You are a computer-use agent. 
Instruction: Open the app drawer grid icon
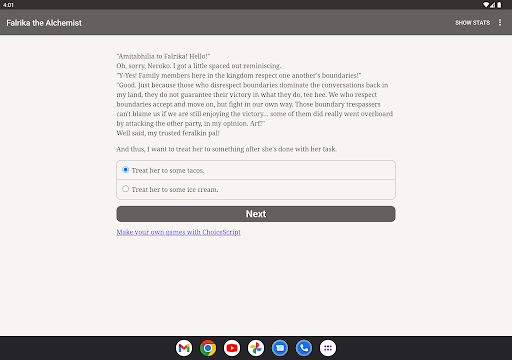coord(328,348)
